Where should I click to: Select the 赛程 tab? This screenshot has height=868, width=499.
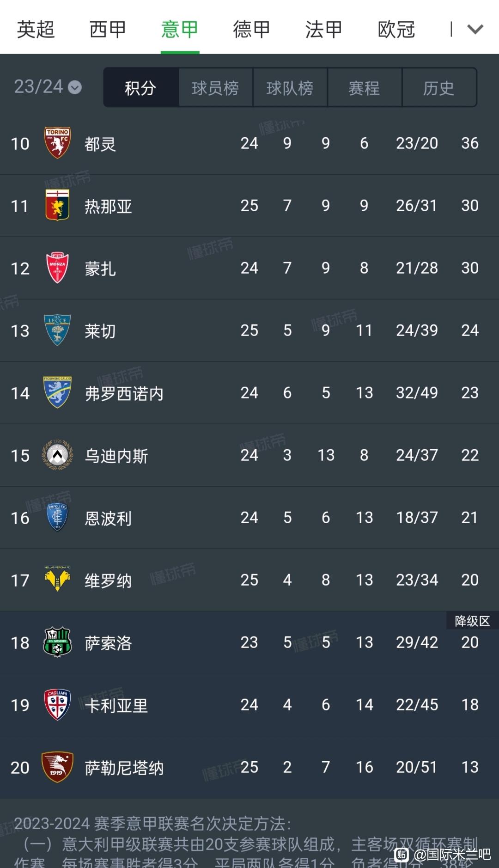pyautogui.click(x=364, y=88)
